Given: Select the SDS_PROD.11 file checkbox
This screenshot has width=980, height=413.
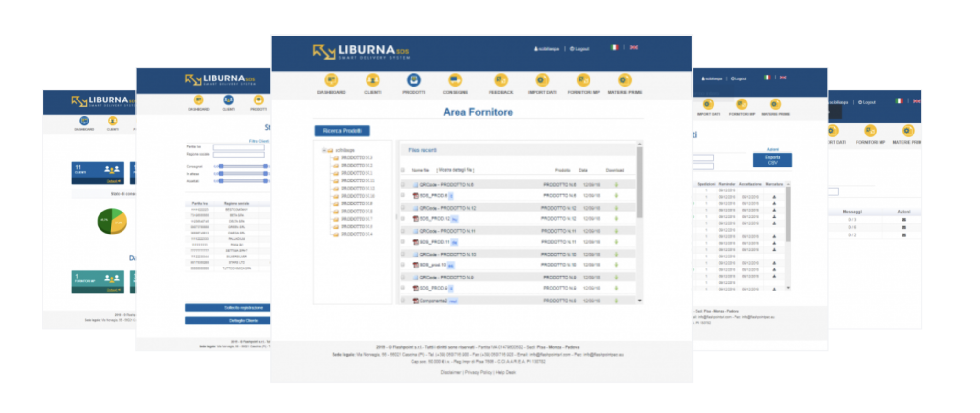Looking at the screenshot, I should coord(403,242).
